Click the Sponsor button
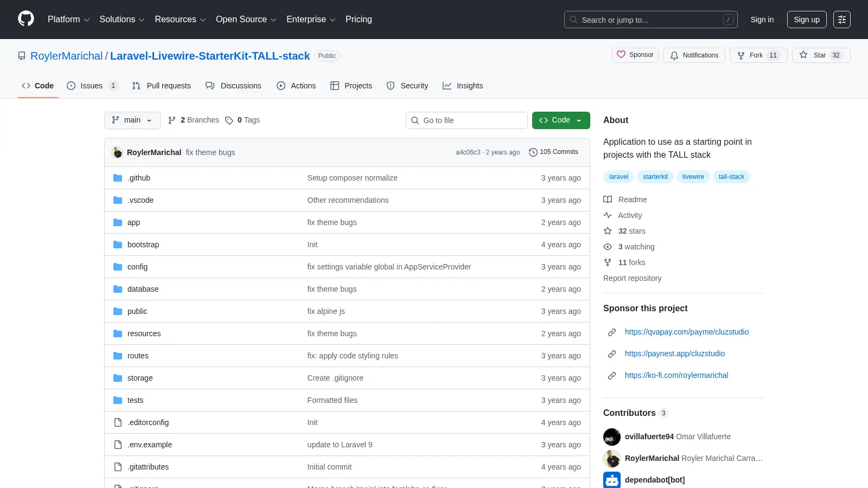The image size is (868, 488). pyautogui.click(x=635, y=55)
